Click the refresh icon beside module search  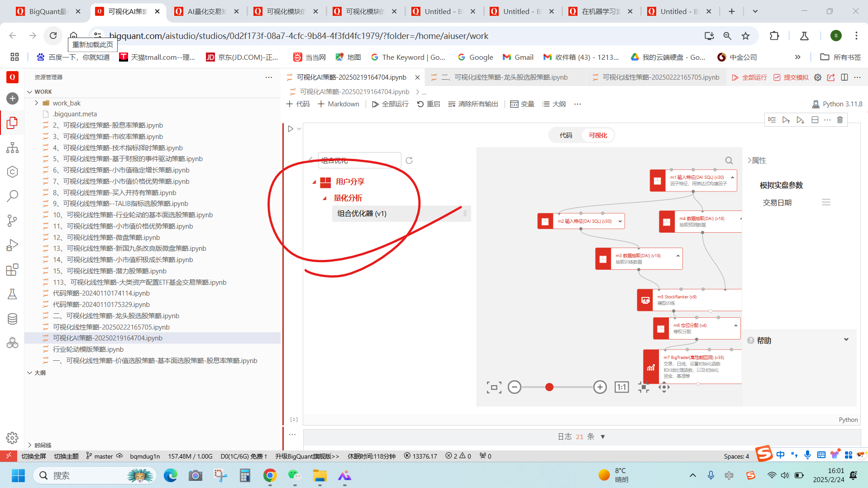pos(409,160)
